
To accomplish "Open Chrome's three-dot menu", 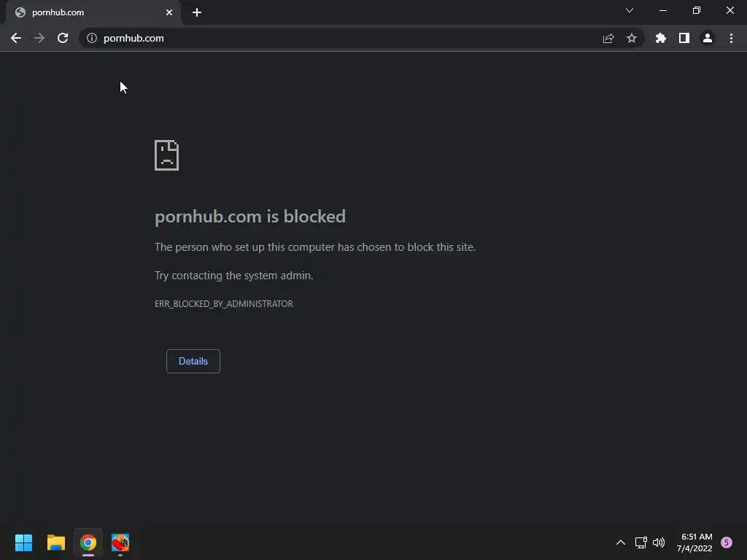I will (x=731, y=38).
